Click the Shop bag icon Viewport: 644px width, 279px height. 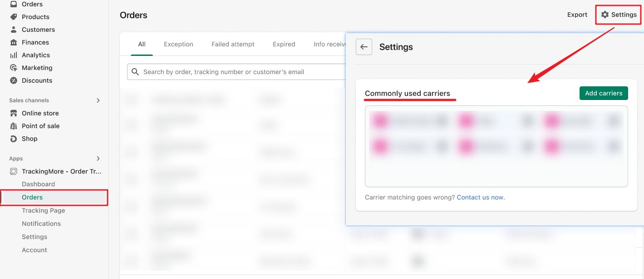point(14,139)
